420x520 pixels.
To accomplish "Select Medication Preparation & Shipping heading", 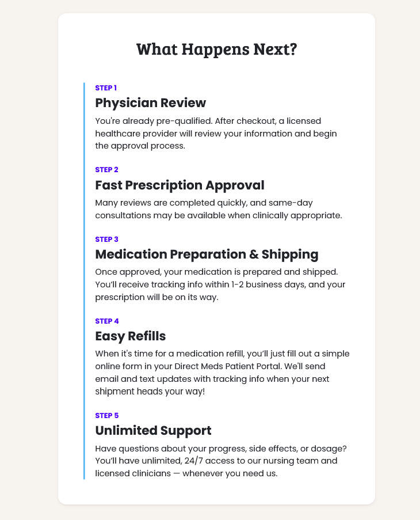I will coord(207,254).
